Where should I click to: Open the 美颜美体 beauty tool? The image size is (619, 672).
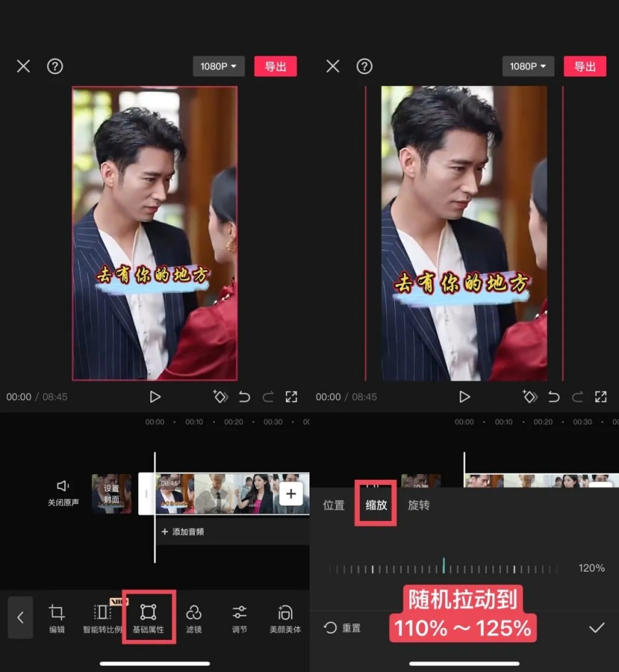pos(285,619)
